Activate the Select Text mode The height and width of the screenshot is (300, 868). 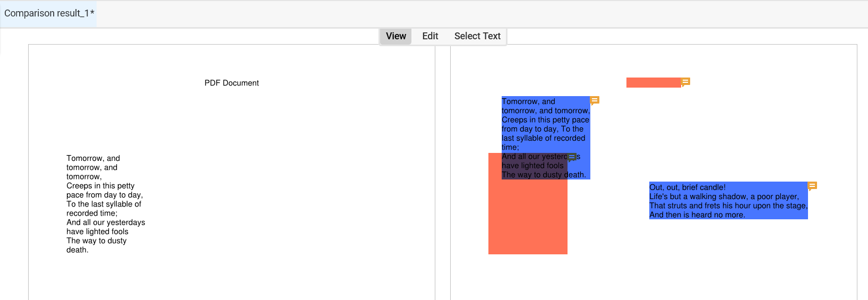[477, 36]
